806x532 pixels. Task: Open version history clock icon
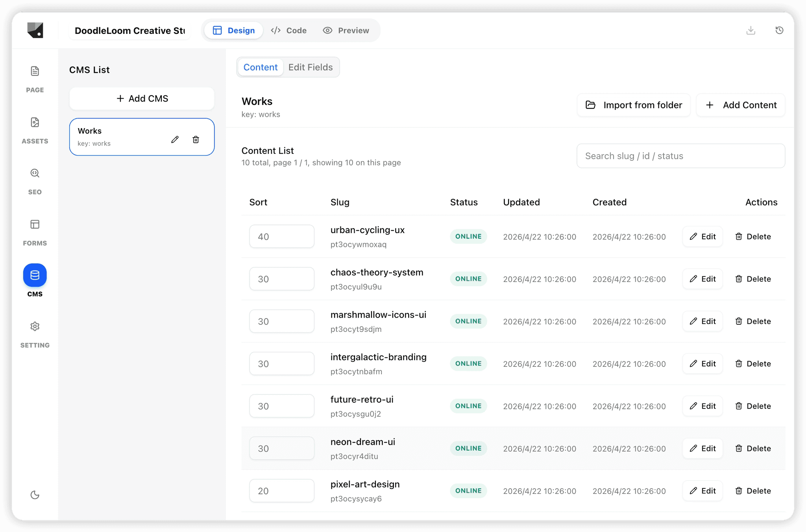779,30
